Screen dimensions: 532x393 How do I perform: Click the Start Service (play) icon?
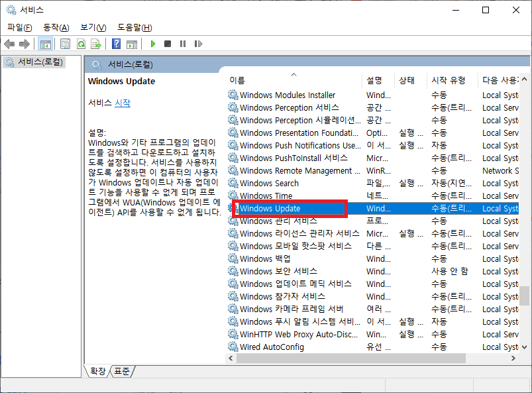pyautogui.click(x=153, y=44)
